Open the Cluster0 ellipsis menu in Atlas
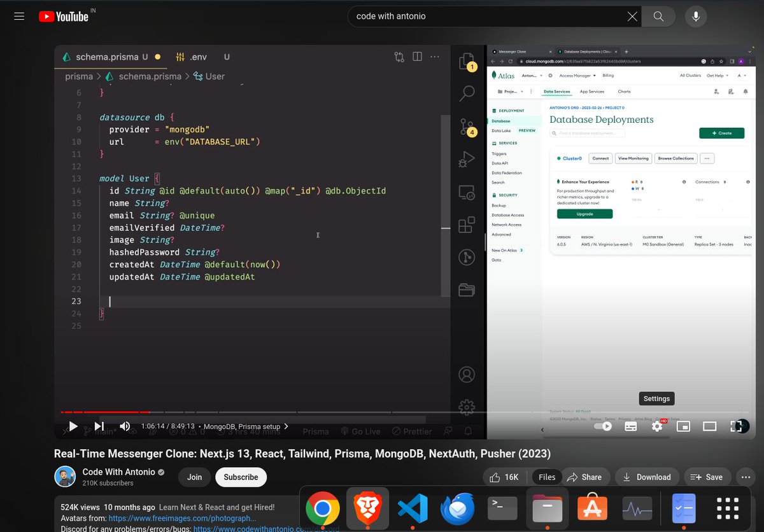This screenshot has height=532, width=764. tap(707, 158)
